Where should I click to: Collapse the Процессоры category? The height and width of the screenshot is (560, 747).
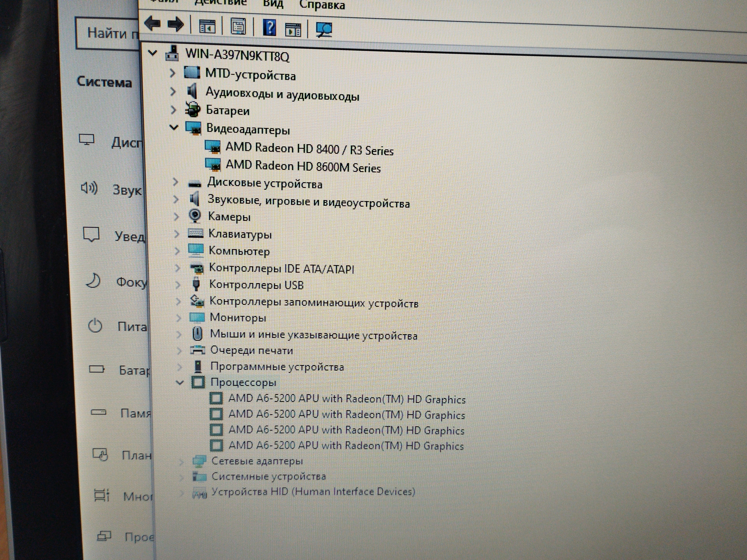[x=180, y=383]
